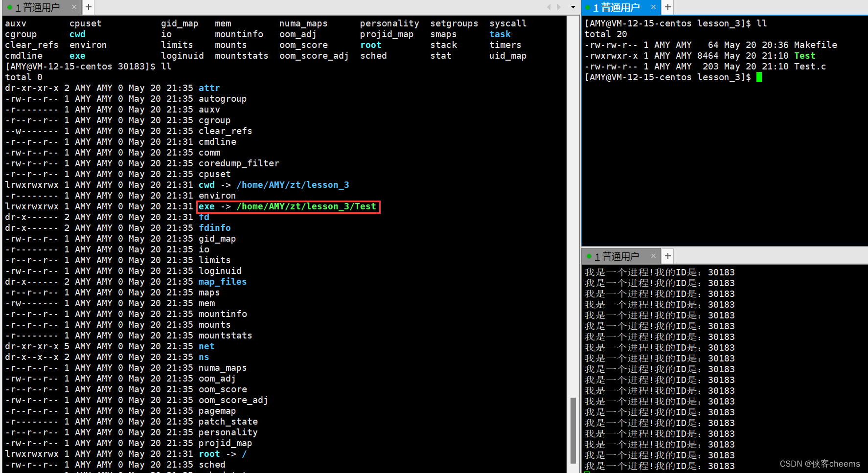The width and height of the screenshot is (868, 473).
Task: Click the tab scroll right arrow
Action: click(559, 7)
